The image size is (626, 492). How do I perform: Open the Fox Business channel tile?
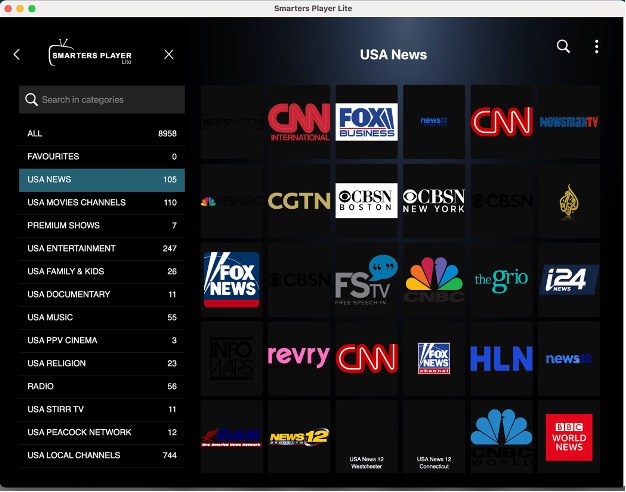(366, 121)
